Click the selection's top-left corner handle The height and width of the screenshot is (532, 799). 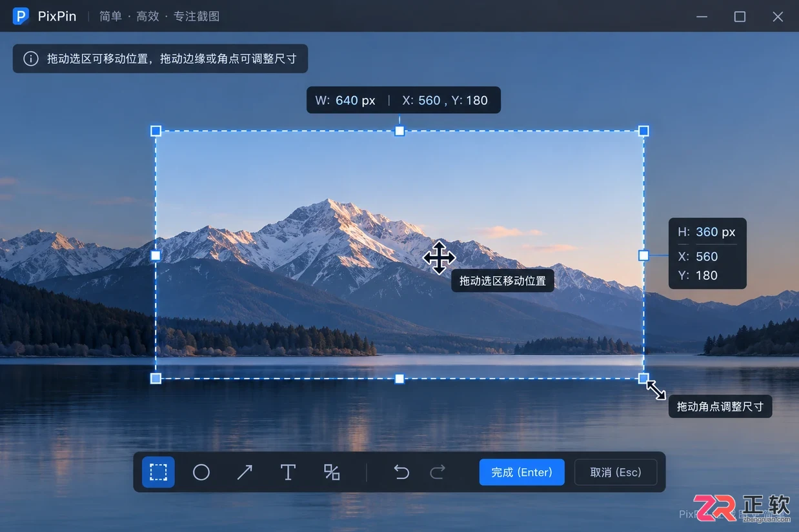(156, 131)
